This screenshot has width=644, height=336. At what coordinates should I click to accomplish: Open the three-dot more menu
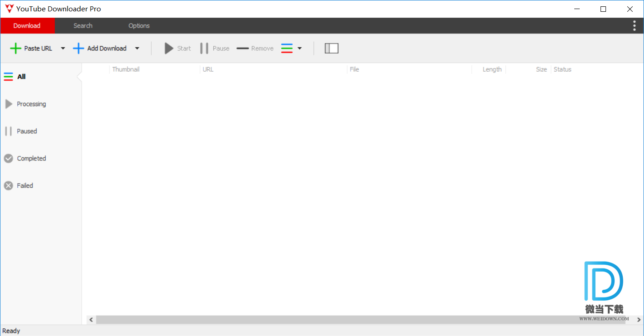click(x=634, y=26)
